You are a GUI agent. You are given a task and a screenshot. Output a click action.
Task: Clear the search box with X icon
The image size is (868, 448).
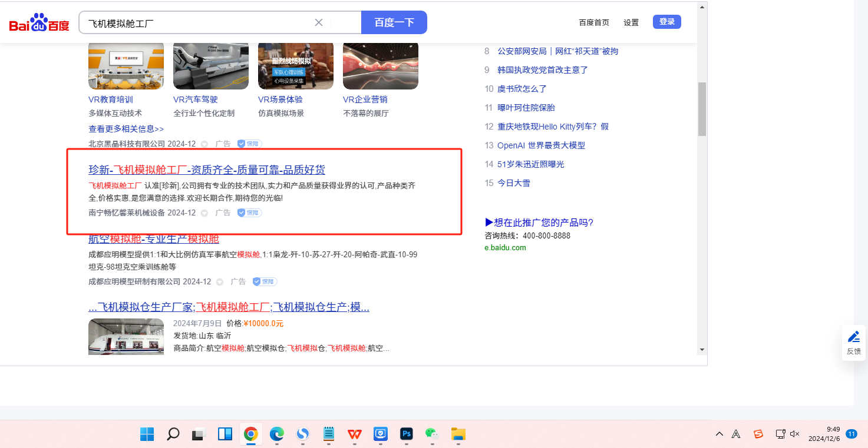pos(319,22)
